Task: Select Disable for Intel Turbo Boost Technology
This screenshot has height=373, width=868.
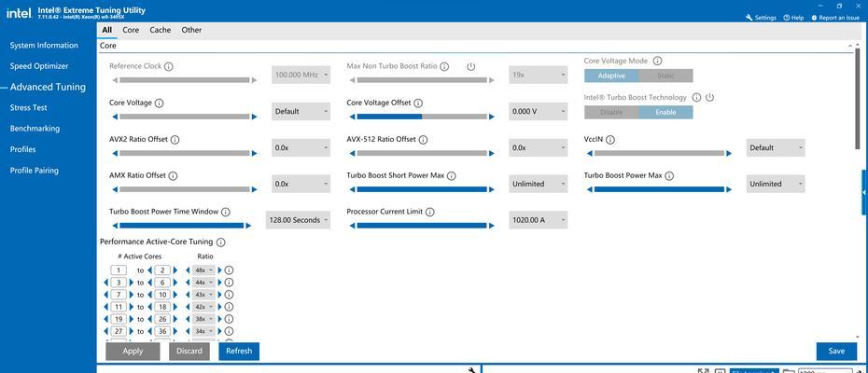Action: 611,112
